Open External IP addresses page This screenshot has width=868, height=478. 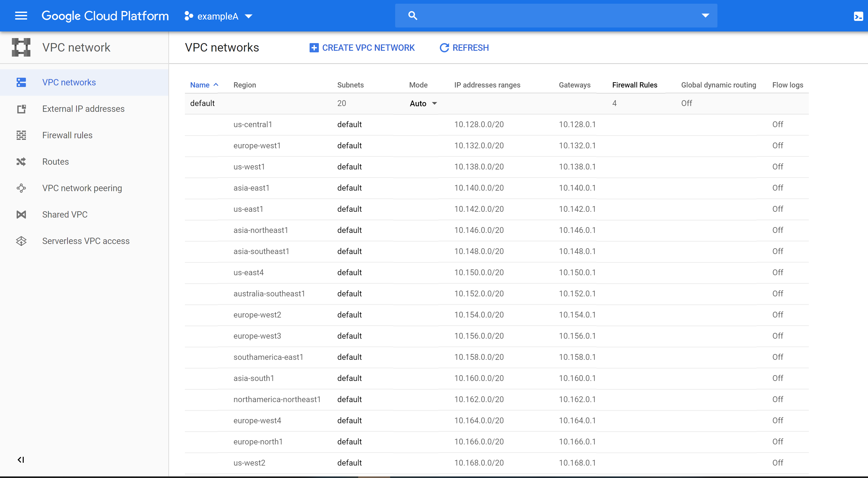pyautogui.click(x=83, y=109)
